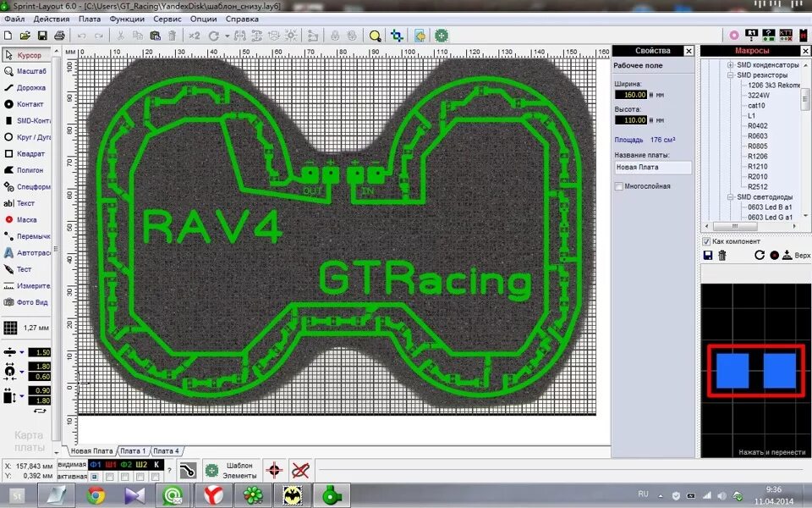Open the board tabs list arrow
The height and width of the screenshot is (508, 812).
click(x=57, y=451)
